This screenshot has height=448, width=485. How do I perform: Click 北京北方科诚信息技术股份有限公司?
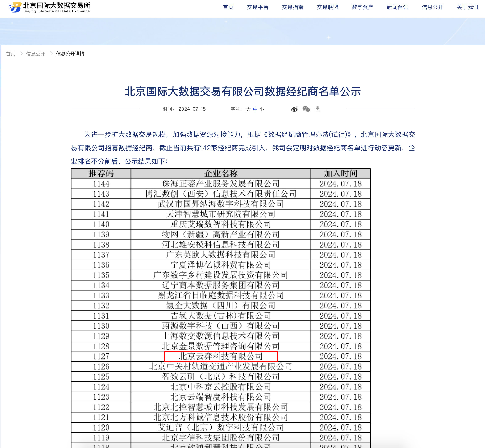click(221, 418)
